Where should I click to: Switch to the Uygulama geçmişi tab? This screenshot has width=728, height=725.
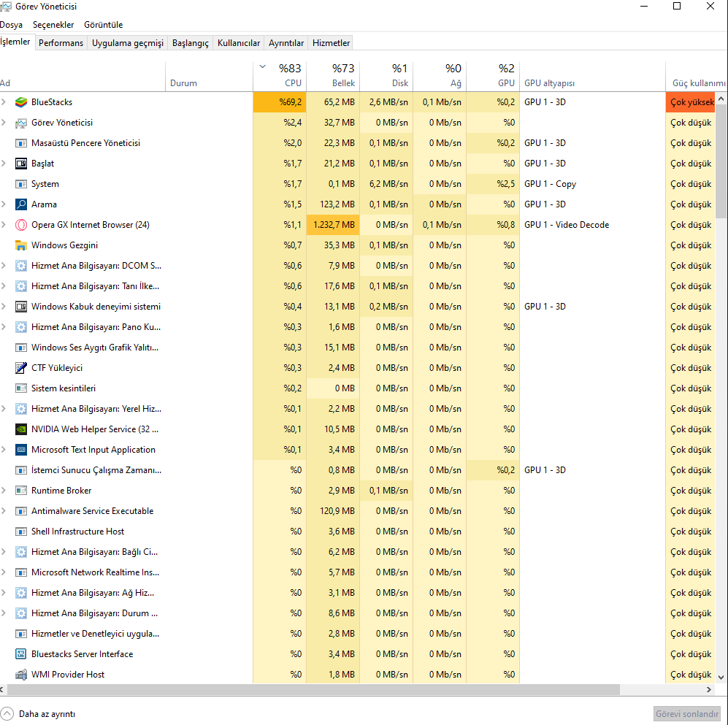pyautogui.click(x=128, y=42)
